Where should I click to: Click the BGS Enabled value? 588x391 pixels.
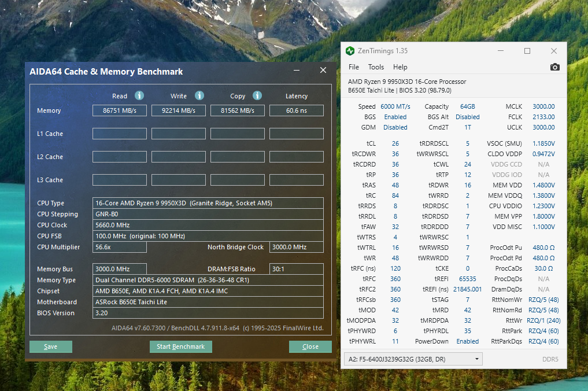pyautogui.click(x=395, y=117)
